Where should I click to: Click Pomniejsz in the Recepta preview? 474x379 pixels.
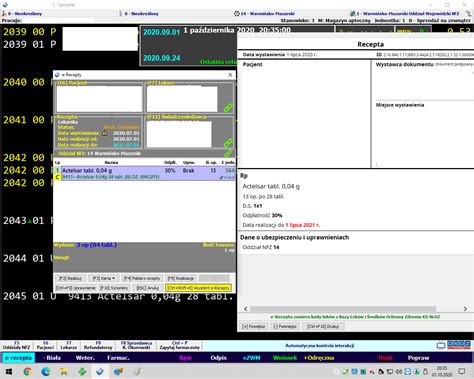(x=285, y=326)
